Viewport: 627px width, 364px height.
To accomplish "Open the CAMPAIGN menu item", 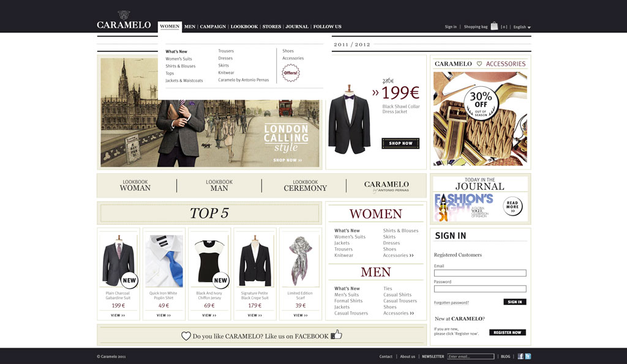I will (212, 27).
